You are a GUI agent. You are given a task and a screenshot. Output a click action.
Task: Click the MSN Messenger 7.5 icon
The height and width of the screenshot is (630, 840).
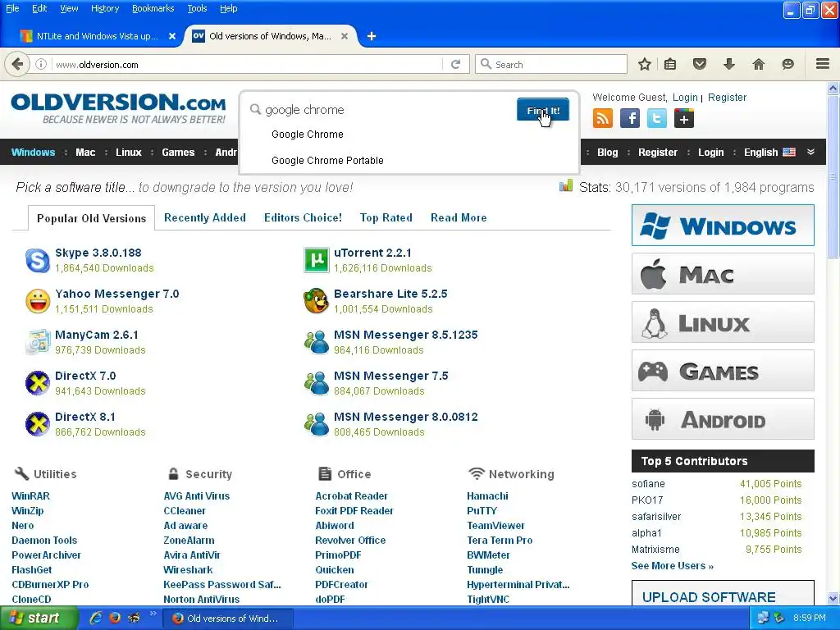(x=317, y=383)
